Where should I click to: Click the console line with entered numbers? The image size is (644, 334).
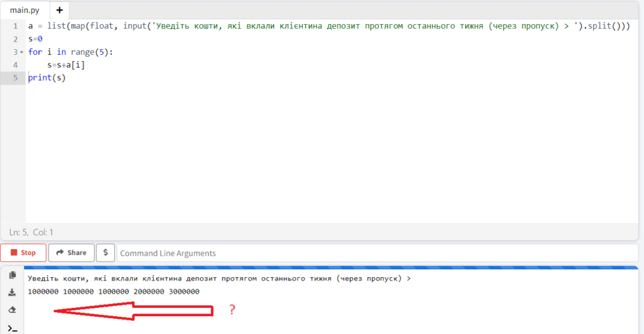(x=114, y=291)
